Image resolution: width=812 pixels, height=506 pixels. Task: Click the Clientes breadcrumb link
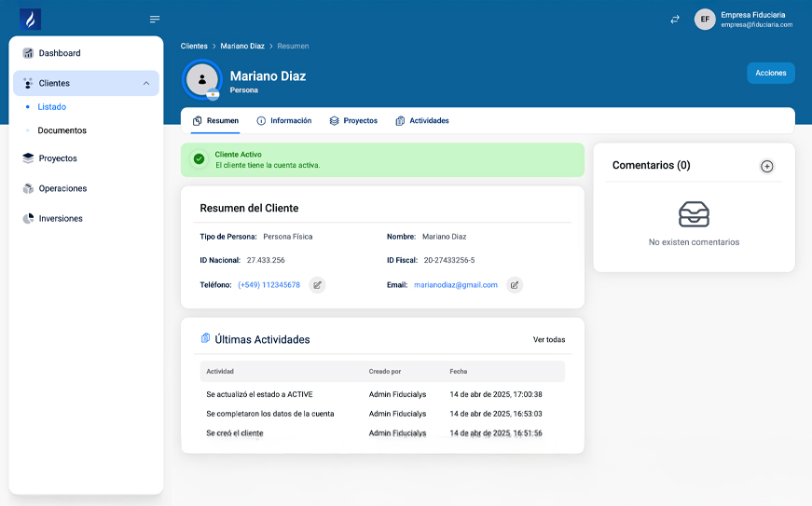click(x=194, y=46)
